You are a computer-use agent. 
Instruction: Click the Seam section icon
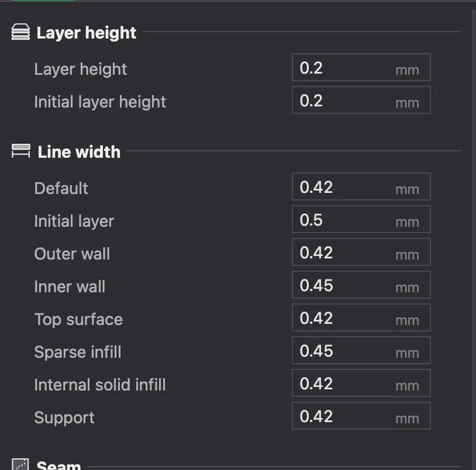coord(20,464)
